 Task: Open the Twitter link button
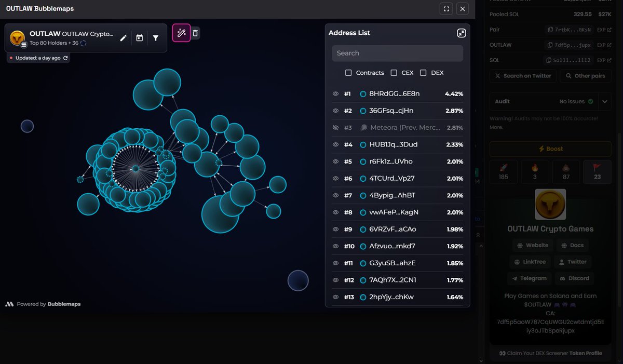point(572,262)
